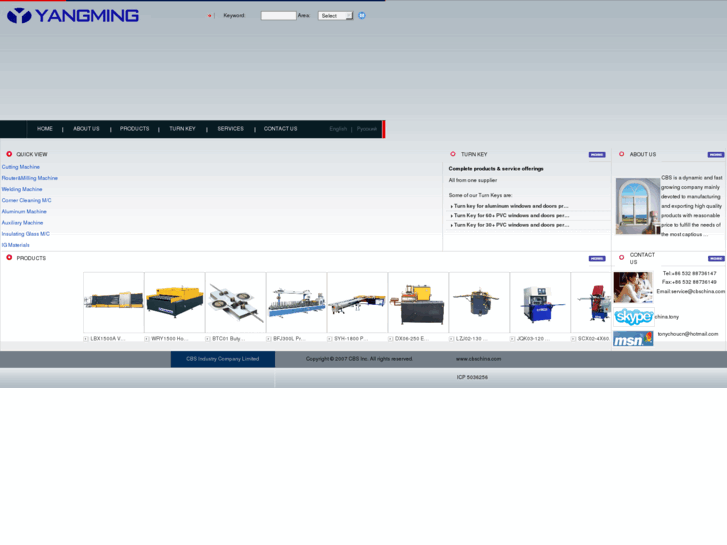Click the Tel:+86 532 phone number

click(x=689, y=274)
